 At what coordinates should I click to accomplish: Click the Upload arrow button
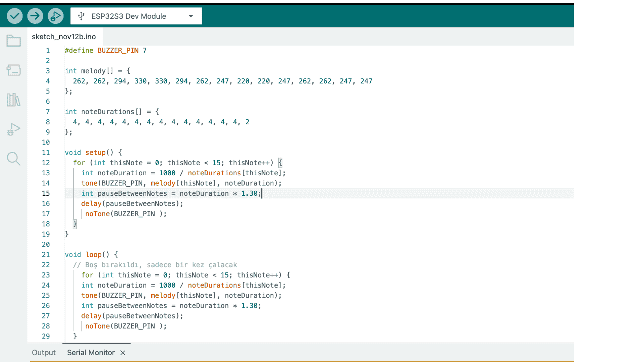click(35, 16)
